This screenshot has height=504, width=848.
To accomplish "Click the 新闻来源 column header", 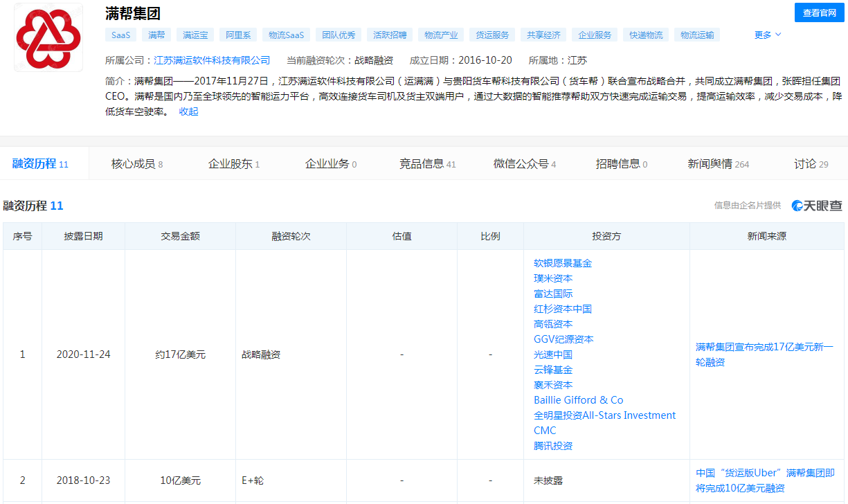I will tap(767, 236).
